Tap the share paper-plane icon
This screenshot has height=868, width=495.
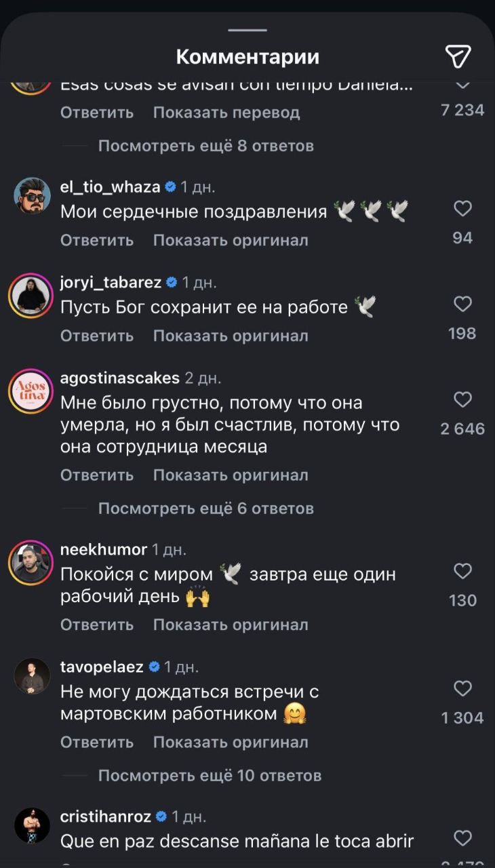click(458, 57)
